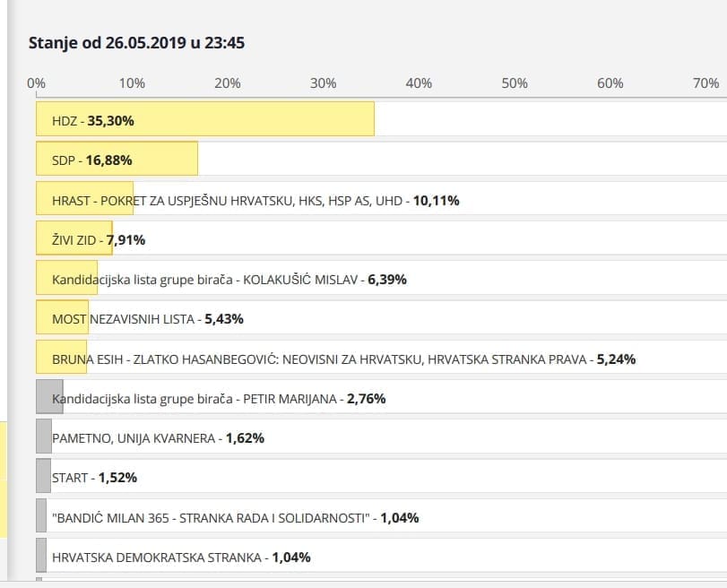
Task: Click the 10% axis label
Action: (x=132, y=83)
